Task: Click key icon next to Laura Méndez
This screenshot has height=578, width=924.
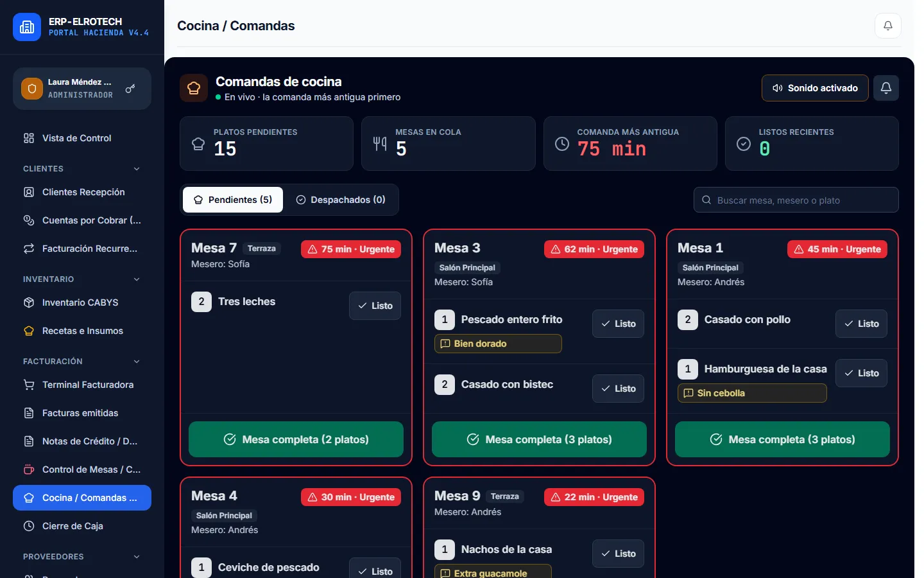Action: click(x=130, y=89)
